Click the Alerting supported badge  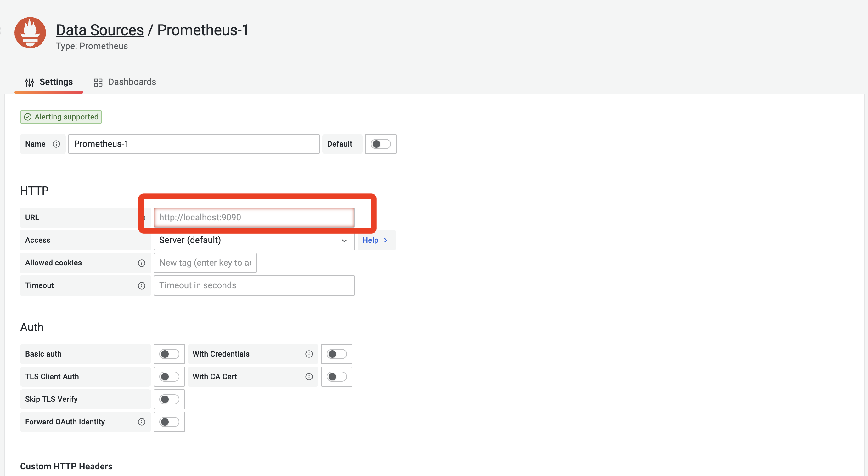(x=61, y=117)
